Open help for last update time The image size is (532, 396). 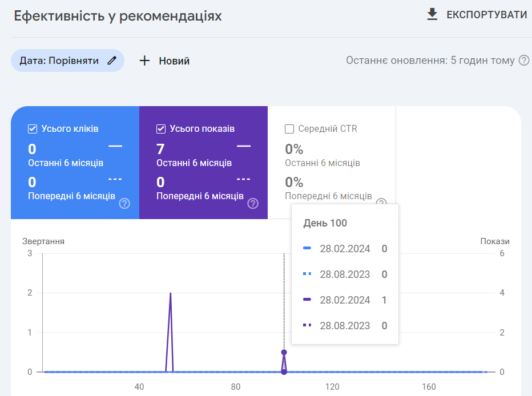click(x=526, y=60)
